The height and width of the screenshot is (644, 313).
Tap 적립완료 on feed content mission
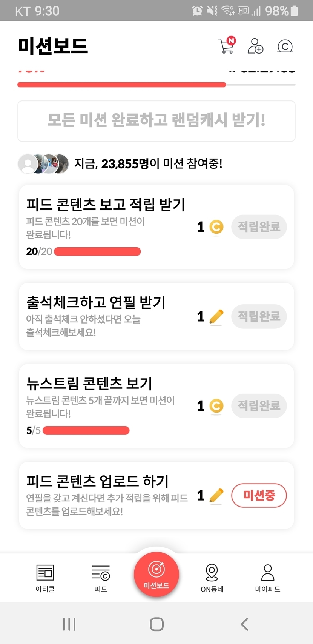[x=259, y=227]
